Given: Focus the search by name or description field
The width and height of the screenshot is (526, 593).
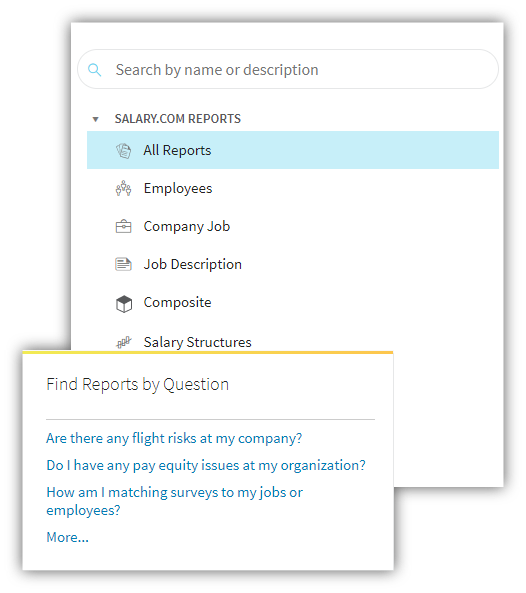Looking at the screenshot, I should 288,69.
